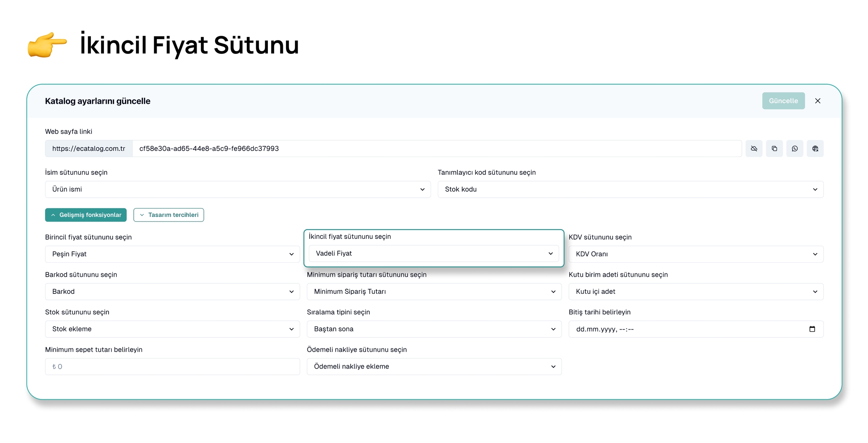
Task: Click the web page link slug field
Action: coord(436,148)
